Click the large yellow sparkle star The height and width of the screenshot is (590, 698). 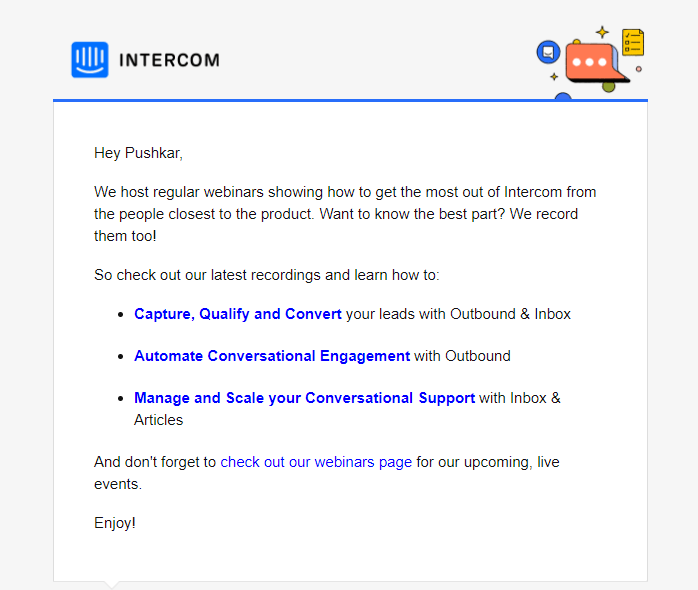pos(602,32)
